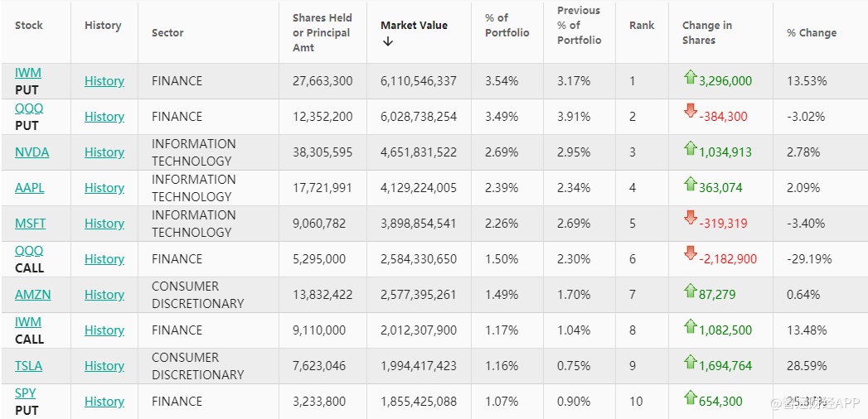
Task: Click the red down arrow in QQQ CALL row
Action: tap(690, 253)
